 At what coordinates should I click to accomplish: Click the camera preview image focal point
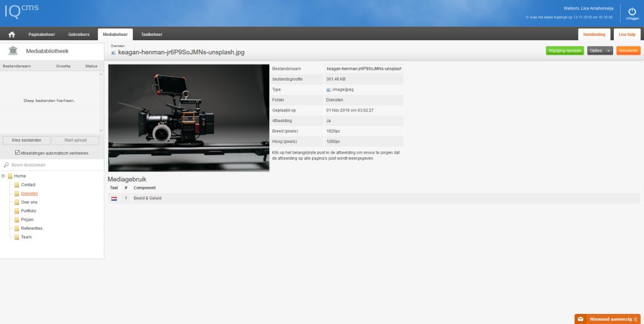pos(189,118)
